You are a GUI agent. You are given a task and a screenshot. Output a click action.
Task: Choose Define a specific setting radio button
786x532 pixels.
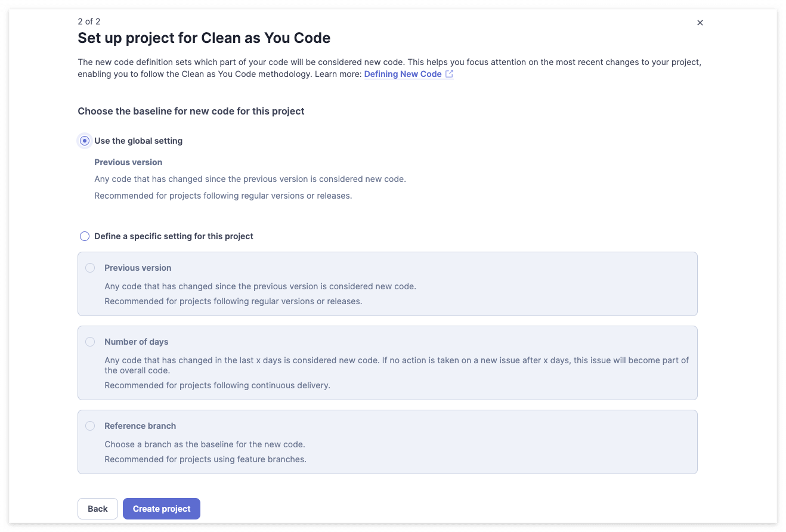point(85,236)
